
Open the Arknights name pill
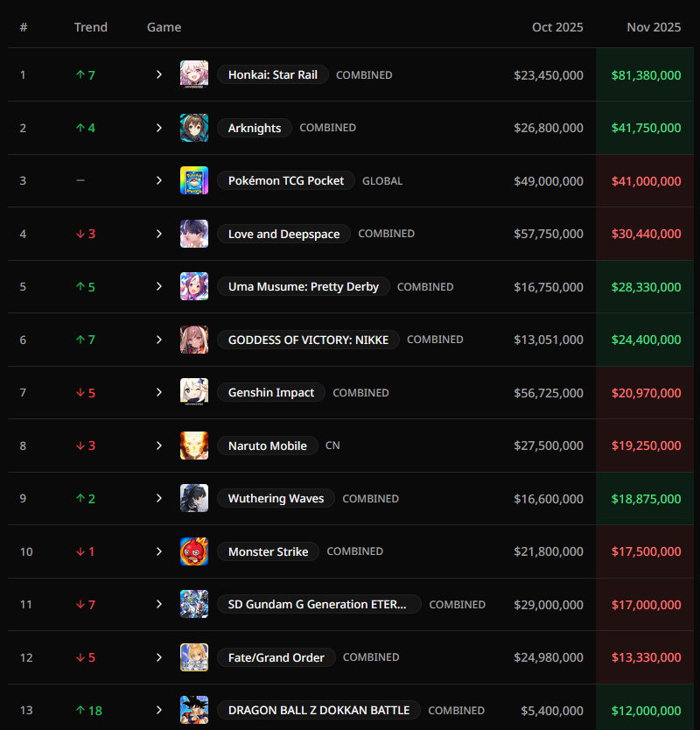click(x=255, y=128)
